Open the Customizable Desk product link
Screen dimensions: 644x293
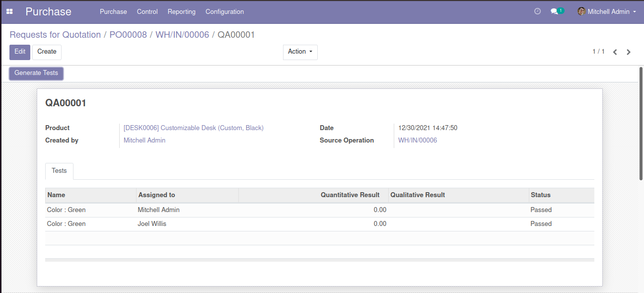[x=194, y=128]
